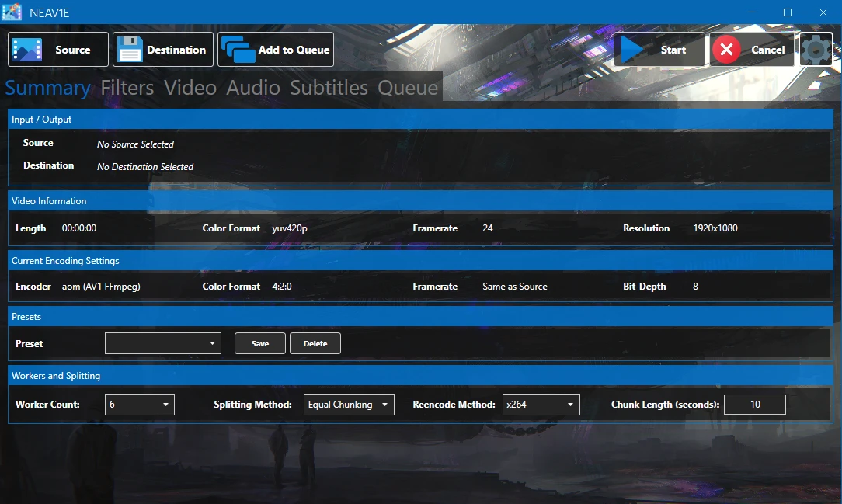Click the Chunk Length seconds field

[x=754, y=405]
